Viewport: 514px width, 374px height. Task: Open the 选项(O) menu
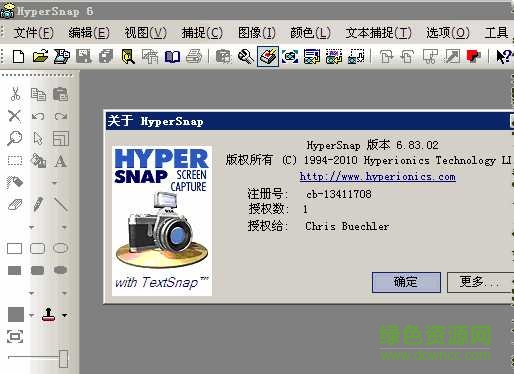pos(448,33)
